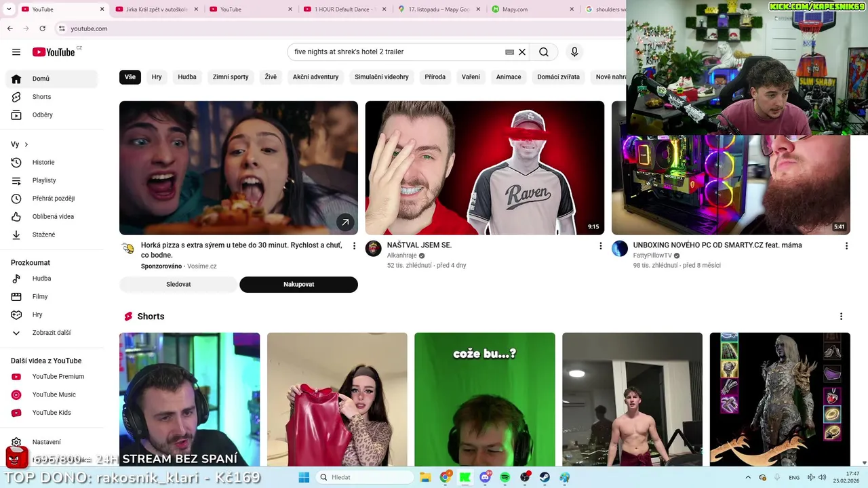Viewport: 868px width, 488px height.
Task: Open the Windows Start menu
Action: click(304, 477)
